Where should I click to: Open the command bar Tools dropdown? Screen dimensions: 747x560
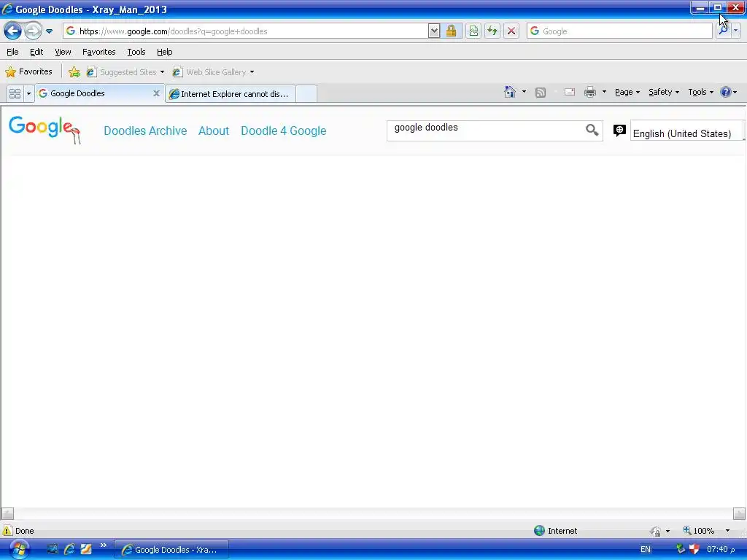700,92
